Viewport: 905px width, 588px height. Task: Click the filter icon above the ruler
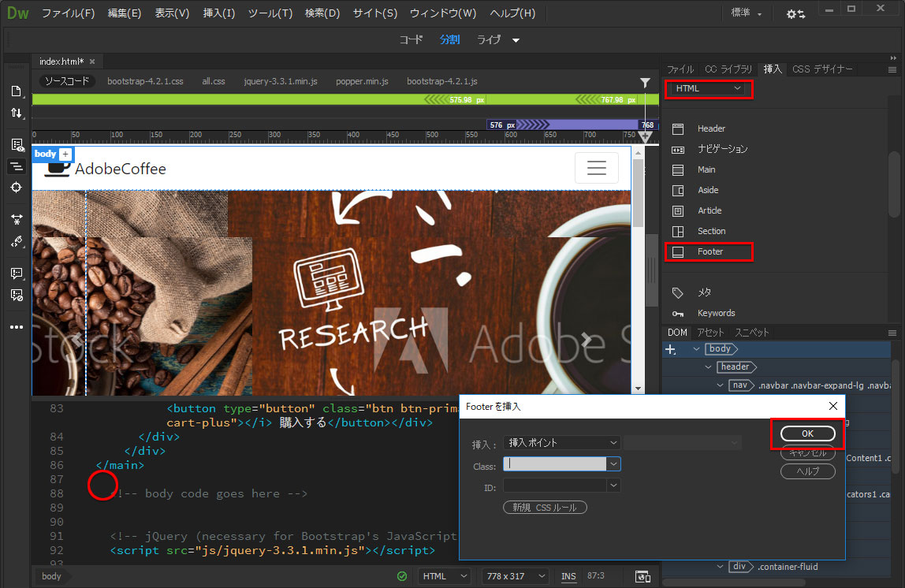645,82
